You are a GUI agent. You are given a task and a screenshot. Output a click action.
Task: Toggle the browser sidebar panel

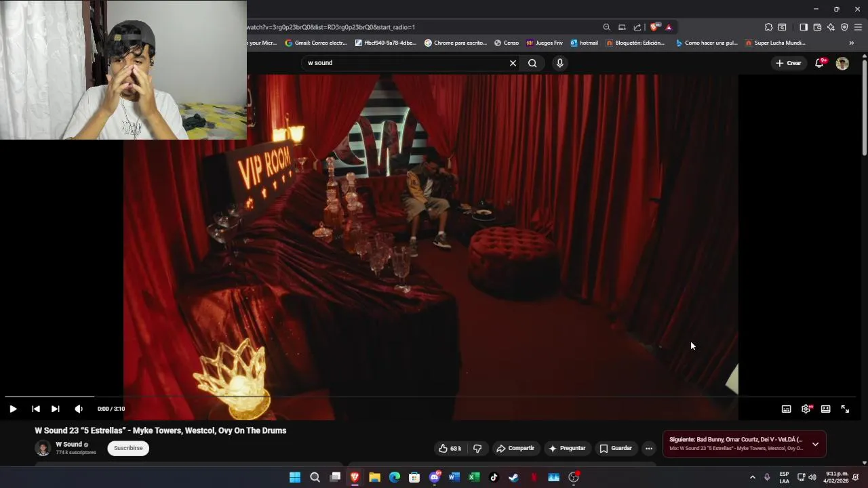(804, 27)
